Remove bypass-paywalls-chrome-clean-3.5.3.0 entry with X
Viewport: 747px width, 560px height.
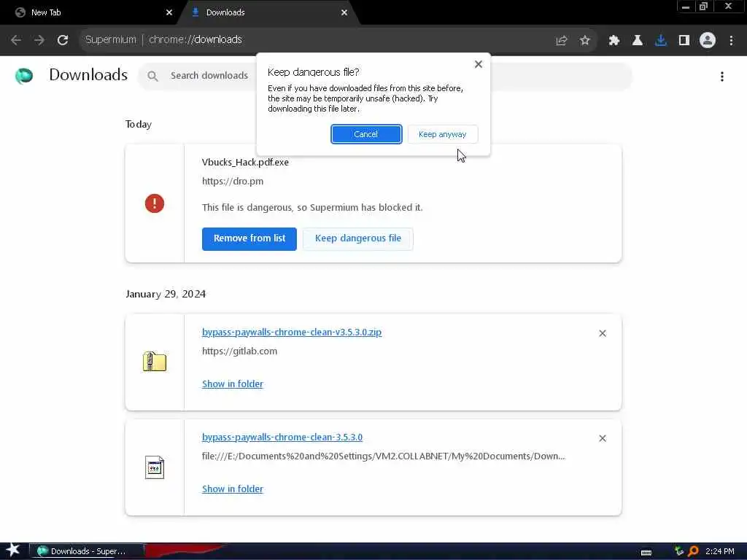click(603, 438)
